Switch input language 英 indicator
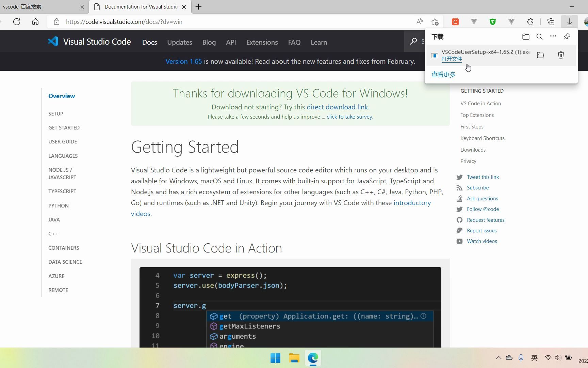Screen dimensions: 588x368 click(534, 358)
